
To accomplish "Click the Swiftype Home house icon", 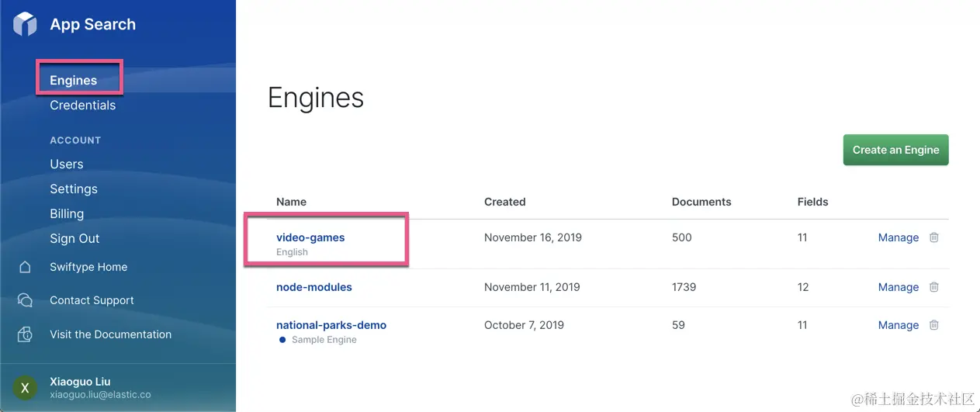I will (25, 267).
